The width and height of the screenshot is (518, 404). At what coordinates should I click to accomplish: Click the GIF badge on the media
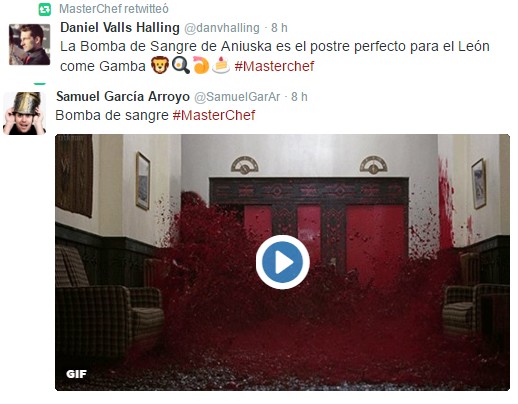pos(76,374)
